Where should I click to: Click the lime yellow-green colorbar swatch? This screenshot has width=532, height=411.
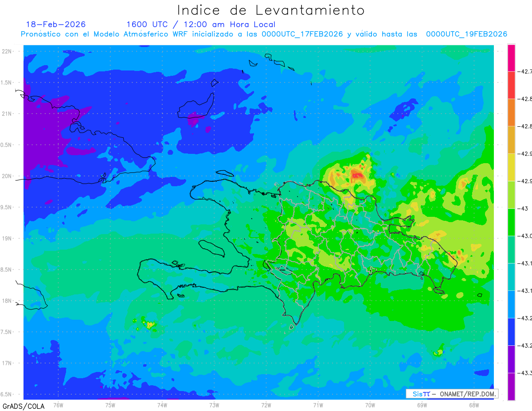tap(511, 195)
